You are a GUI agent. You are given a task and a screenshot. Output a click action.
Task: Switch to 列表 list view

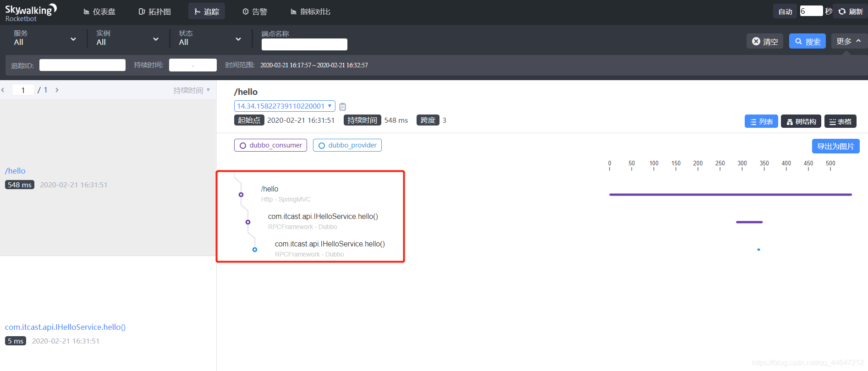pyautogui.click(x=761, y=121)
